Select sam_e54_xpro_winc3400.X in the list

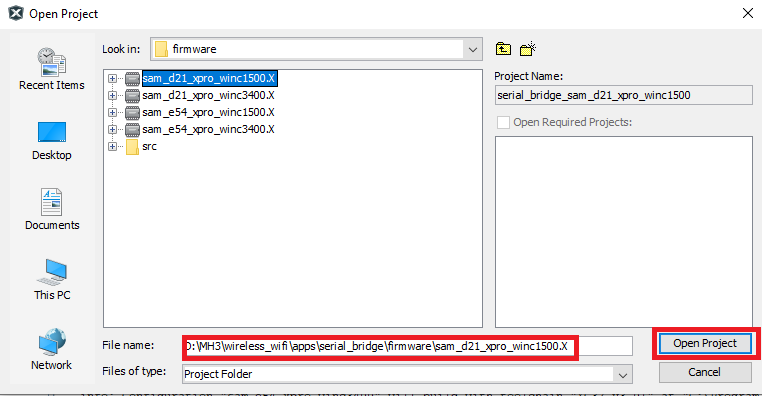pos(208,129)
